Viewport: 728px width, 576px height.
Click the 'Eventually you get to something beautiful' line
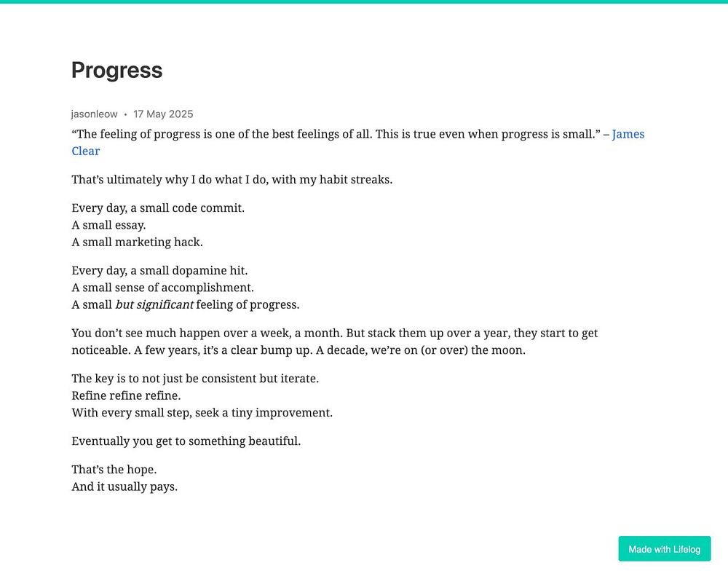pyautogui.click(x=186, y=441)
